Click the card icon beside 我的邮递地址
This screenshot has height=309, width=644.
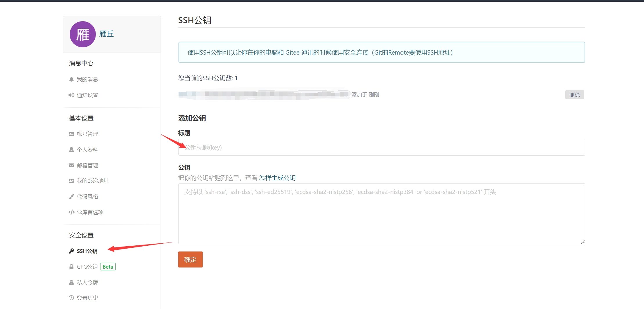(x=71, y=181)
